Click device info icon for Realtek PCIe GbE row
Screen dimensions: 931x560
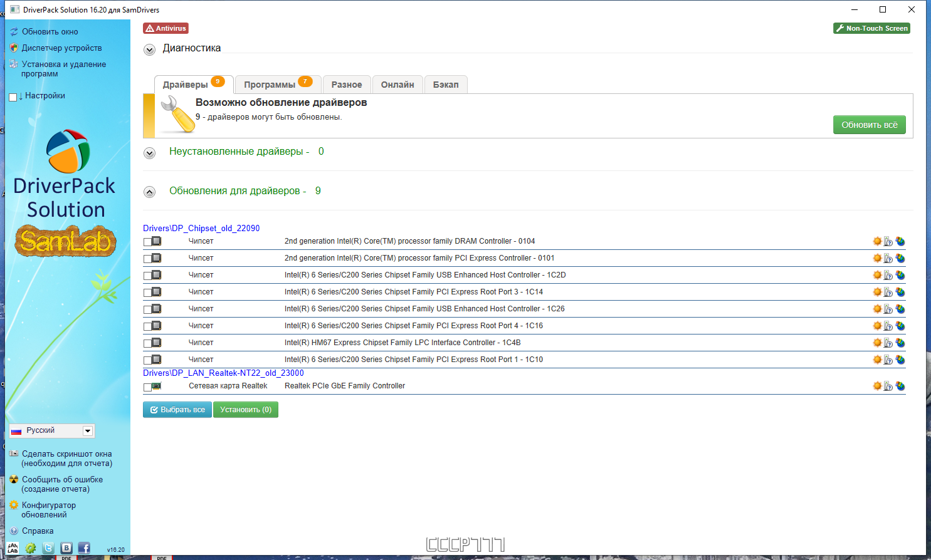click(888, 386)
